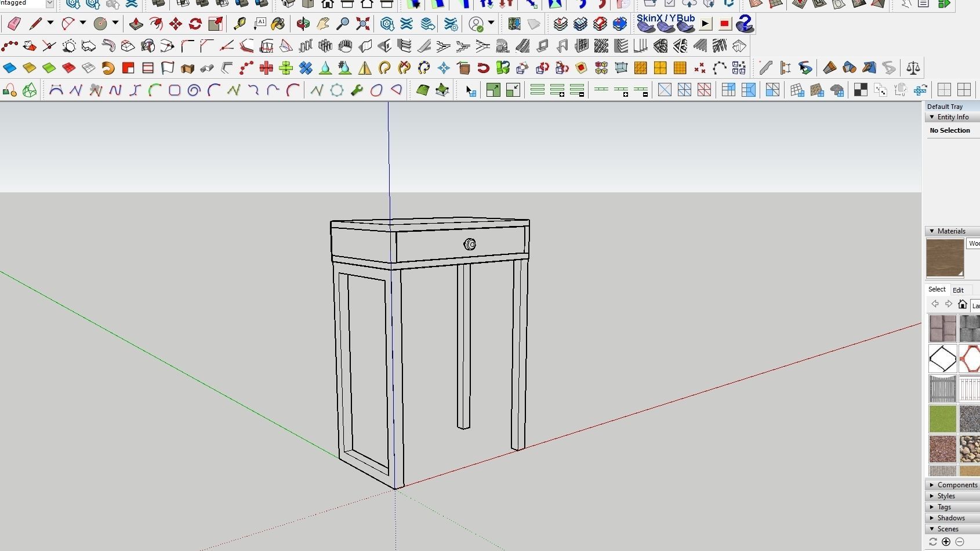Open the line tool dropdown arrow

pyautogui.click(x=50, y=24)
